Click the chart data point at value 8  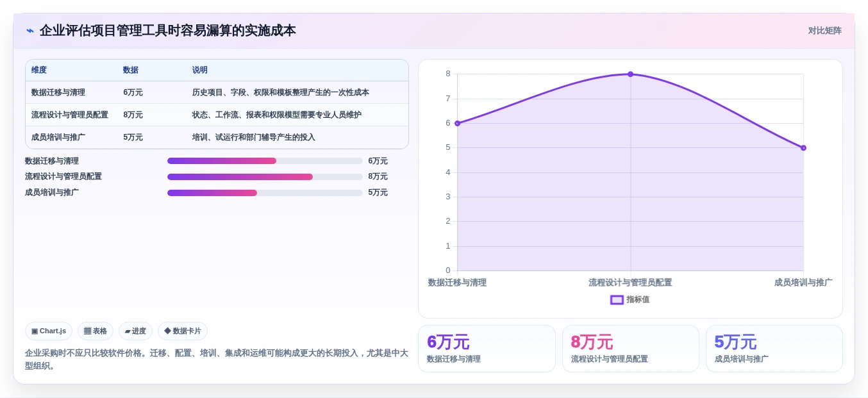[x=630, y=74]
